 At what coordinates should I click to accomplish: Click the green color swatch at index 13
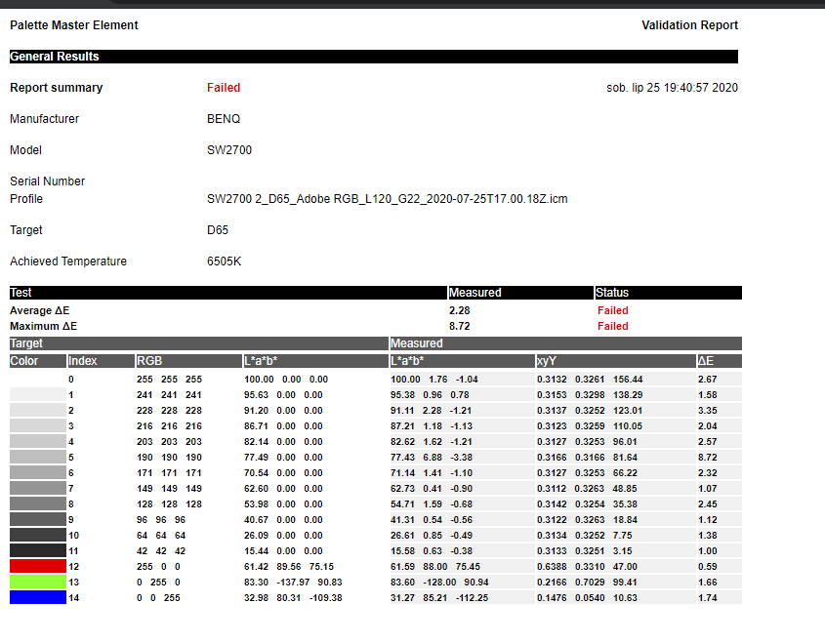click(x=37, y=582)
